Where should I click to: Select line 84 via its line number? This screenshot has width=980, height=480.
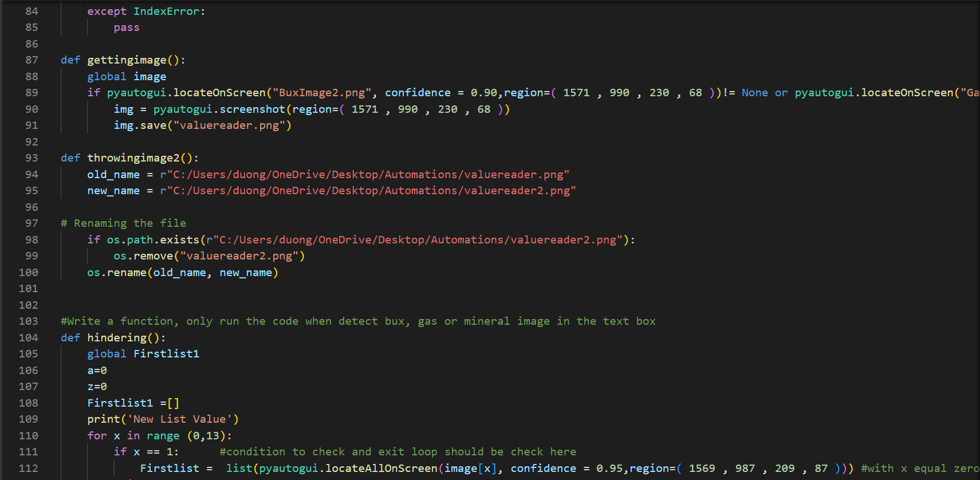(x=32, y=11)
